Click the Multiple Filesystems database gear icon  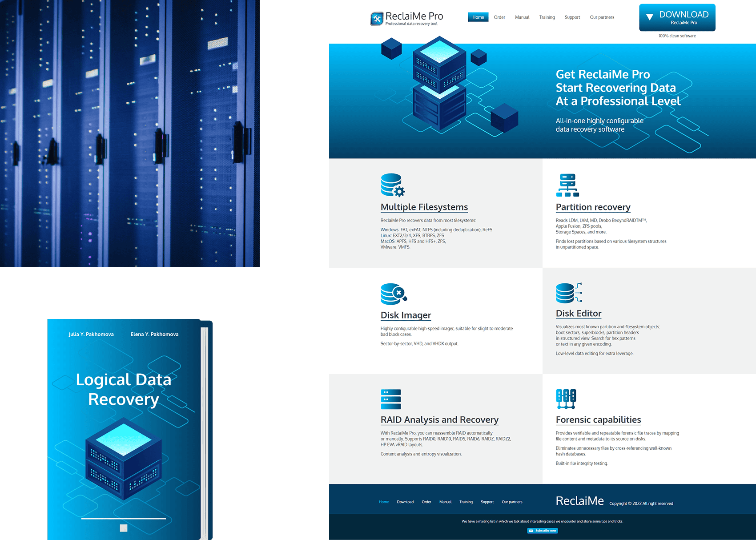coord(392,185)
